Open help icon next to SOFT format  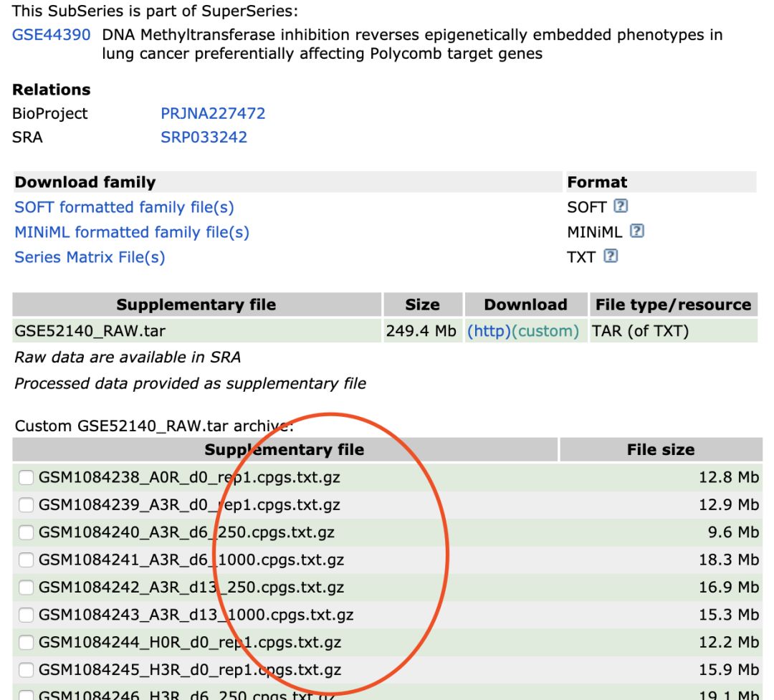[x=621, y=206]
